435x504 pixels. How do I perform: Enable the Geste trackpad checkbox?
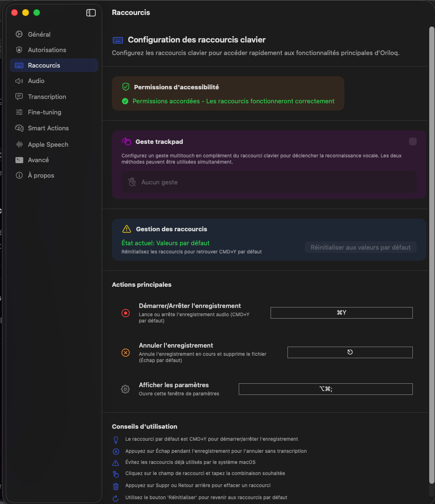[413, 141]
